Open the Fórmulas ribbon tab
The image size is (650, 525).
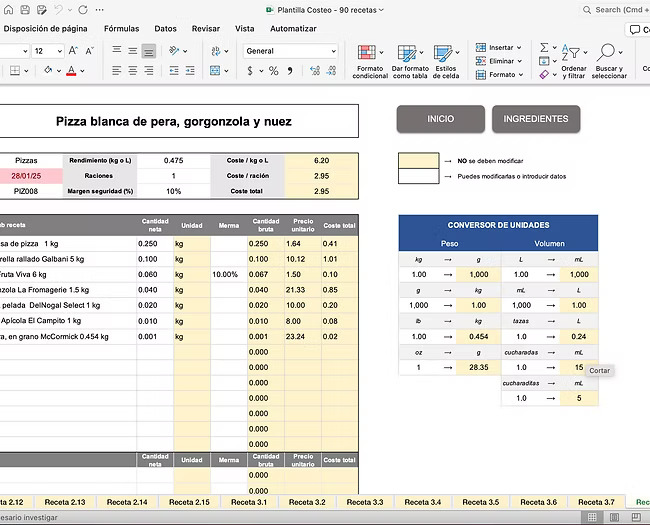[x=122, y=29]
